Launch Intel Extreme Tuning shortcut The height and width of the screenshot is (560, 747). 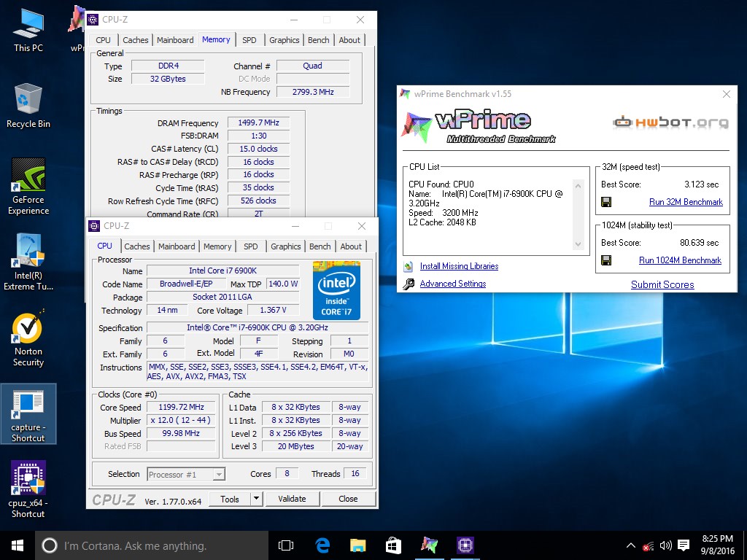tap(28, 262)
